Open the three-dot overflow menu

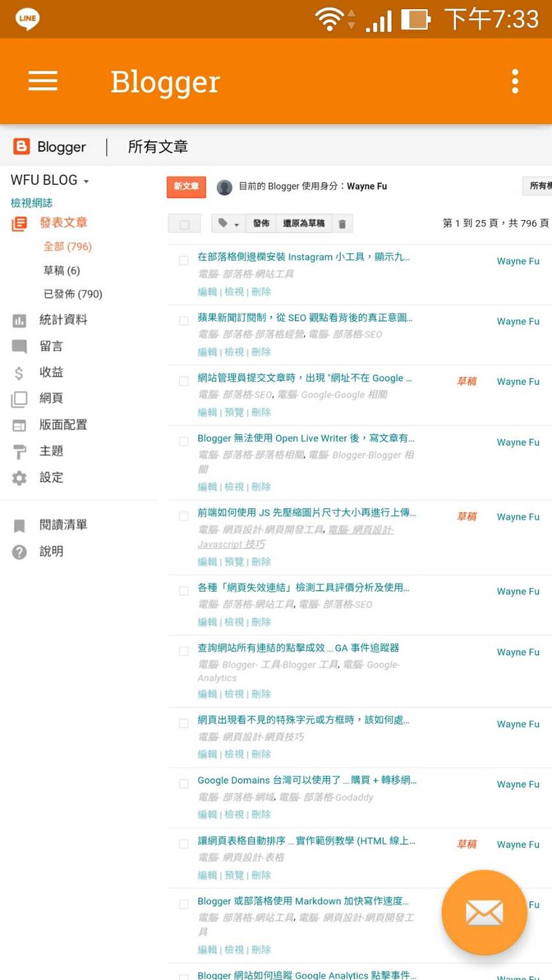[x=515, y=81]
